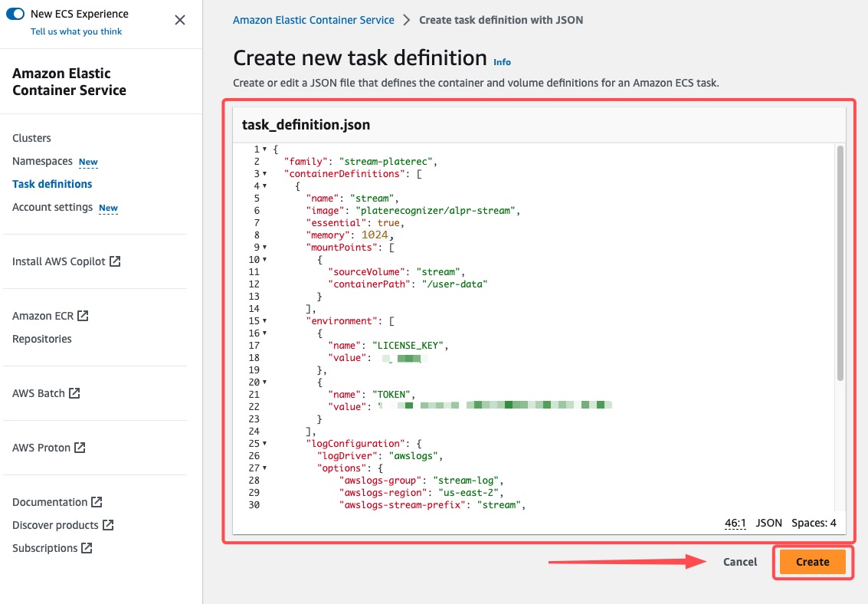Image resolution: width=868 pixels, height=604 pixels.
Task: Collapse the root JSON object on line 1
Action: coord(264,149)
